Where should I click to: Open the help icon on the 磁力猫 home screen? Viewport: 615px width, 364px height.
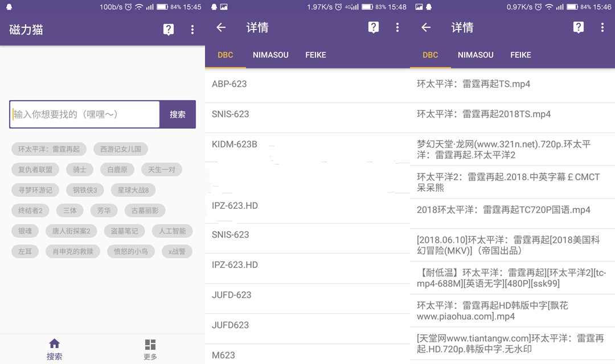[x=168, y=28]
